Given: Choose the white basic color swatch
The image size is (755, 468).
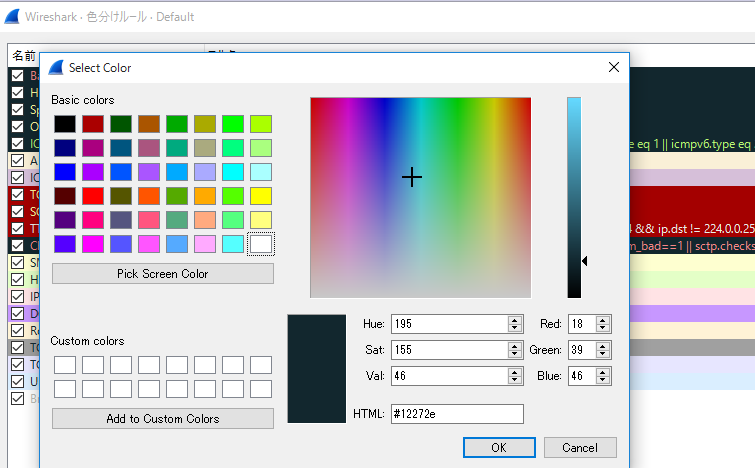Looking at the screenshot, I should tap(260, 244).
